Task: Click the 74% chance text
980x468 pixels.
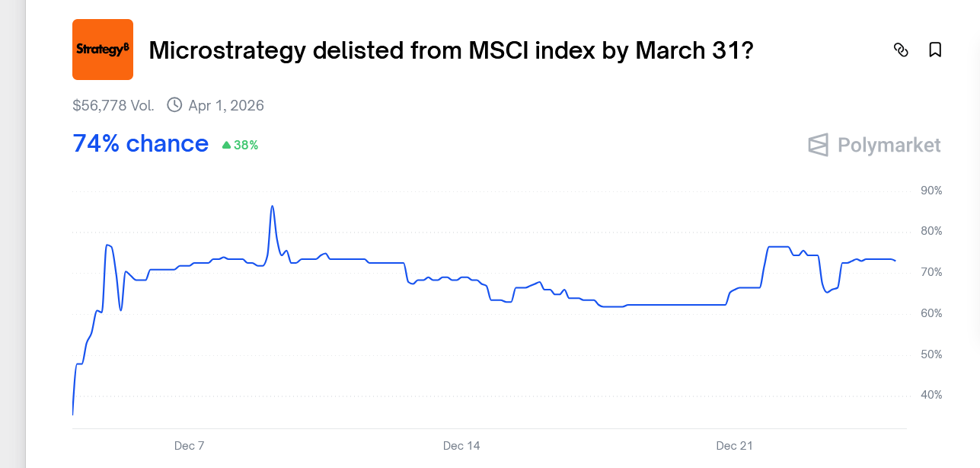Action: tap(140, 143)
